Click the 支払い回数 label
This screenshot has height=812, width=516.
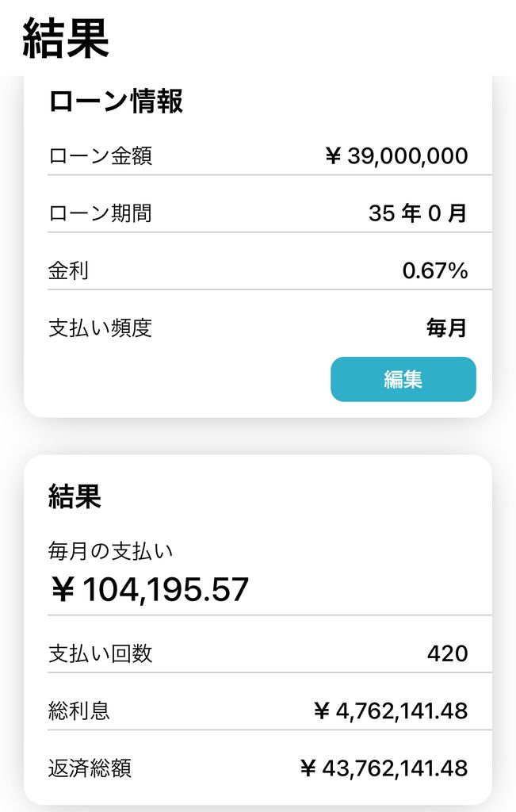(x=100, y=654)
